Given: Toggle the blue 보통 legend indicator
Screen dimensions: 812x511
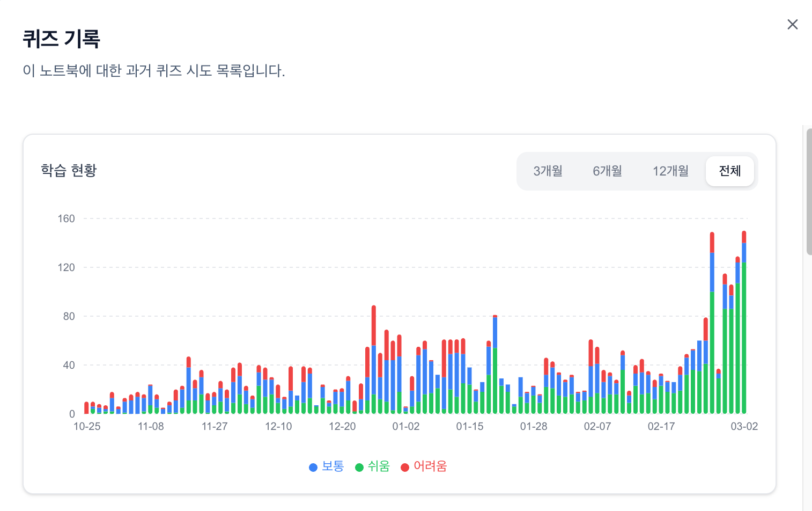Looking at the screenshot, I should coord(313,466).
